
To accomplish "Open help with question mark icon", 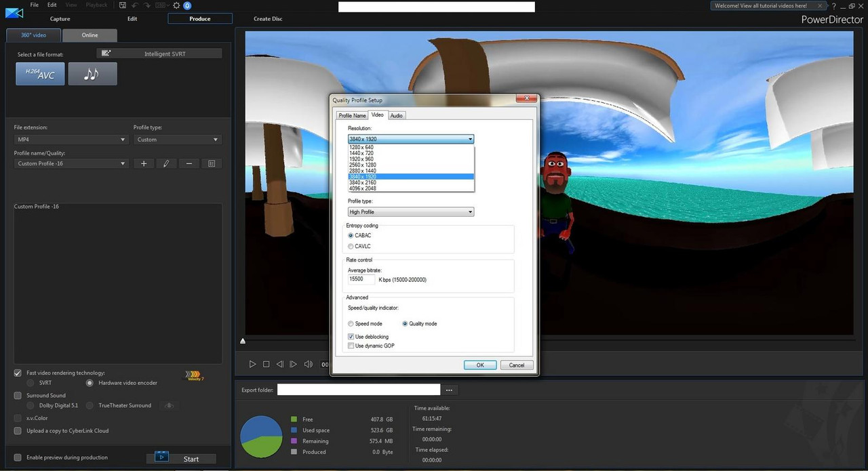I will (834, 5).
